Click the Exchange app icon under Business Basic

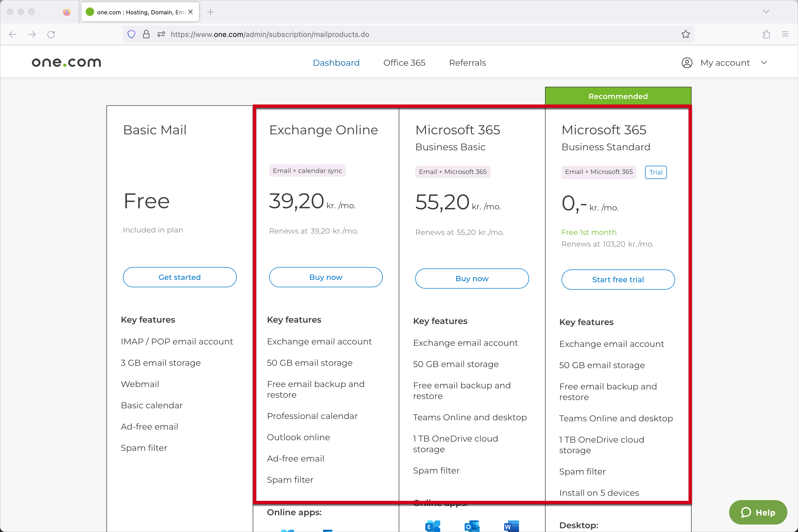point(433,526)
